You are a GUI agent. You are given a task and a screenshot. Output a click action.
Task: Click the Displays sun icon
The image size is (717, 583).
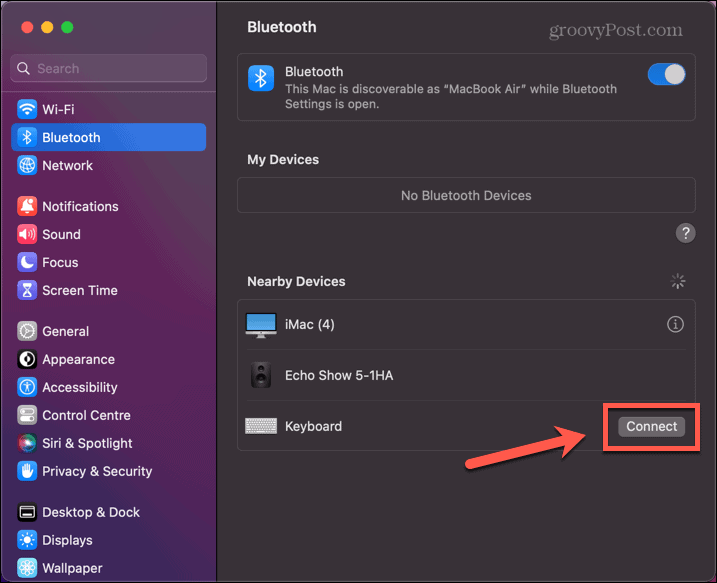(x=27, y=540)
